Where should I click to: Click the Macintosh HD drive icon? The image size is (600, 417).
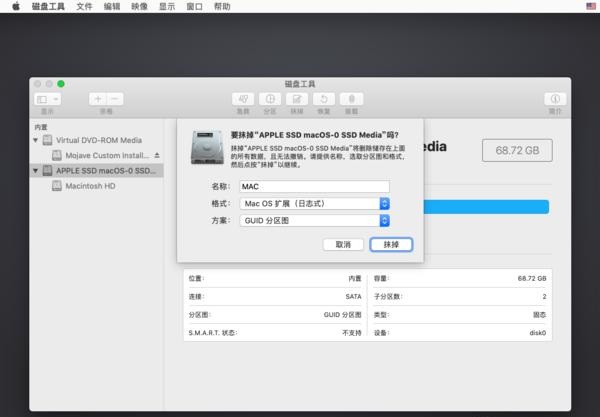(57, 186)
